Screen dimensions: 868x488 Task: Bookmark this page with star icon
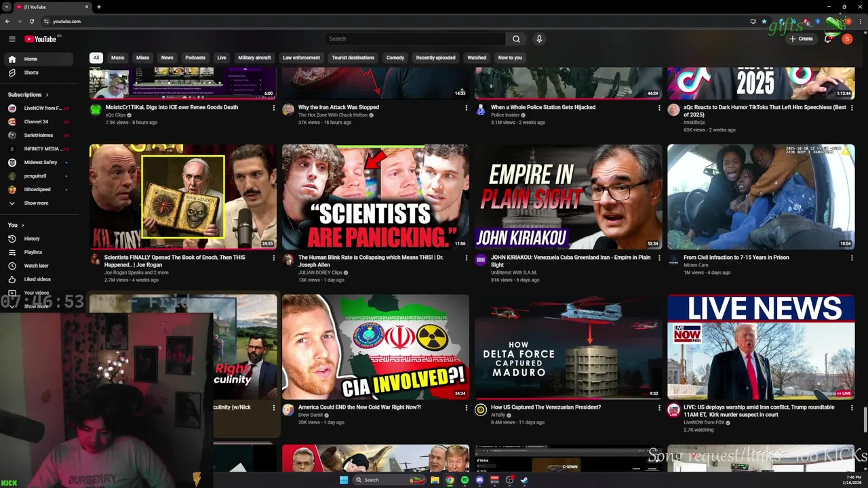click(764, 21)
